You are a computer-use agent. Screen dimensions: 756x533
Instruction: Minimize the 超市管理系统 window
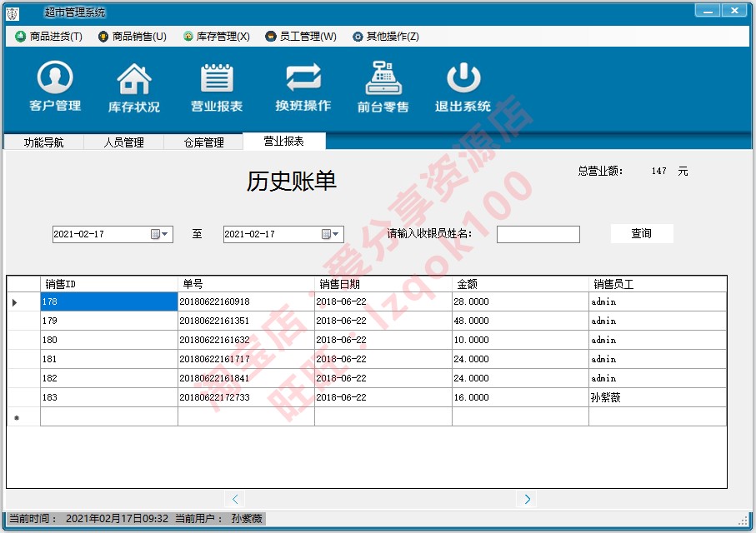[708, 10]
